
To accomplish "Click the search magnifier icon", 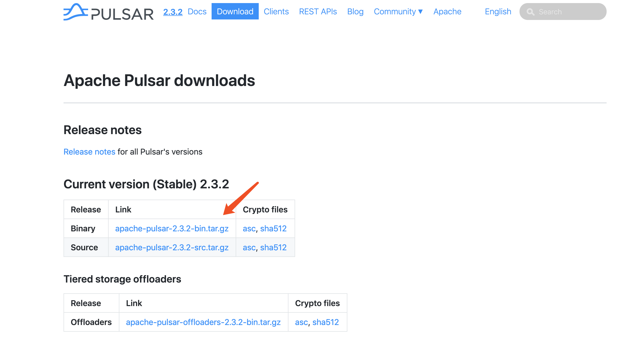I will coord(530,12).
